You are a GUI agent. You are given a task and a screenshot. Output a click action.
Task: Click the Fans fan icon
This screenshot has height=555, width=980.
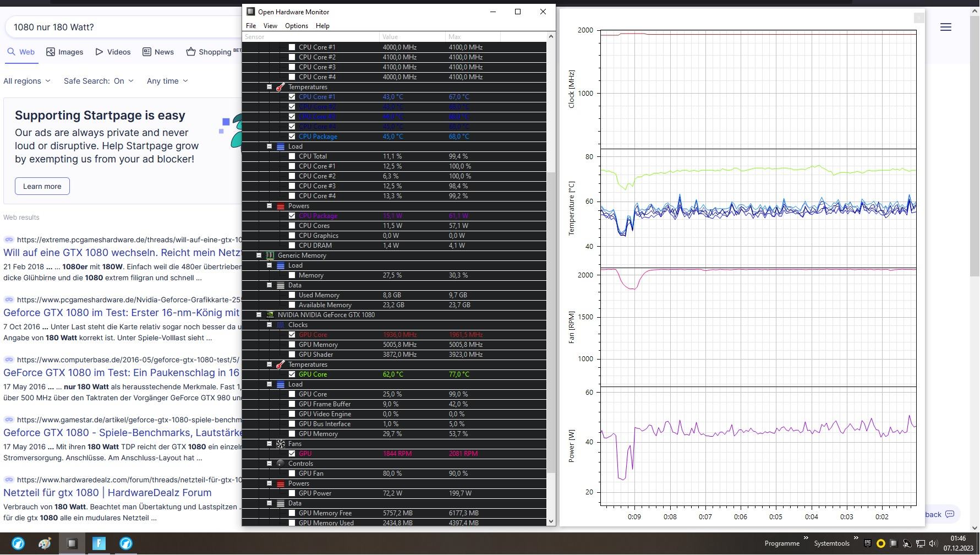coord(281,444)
